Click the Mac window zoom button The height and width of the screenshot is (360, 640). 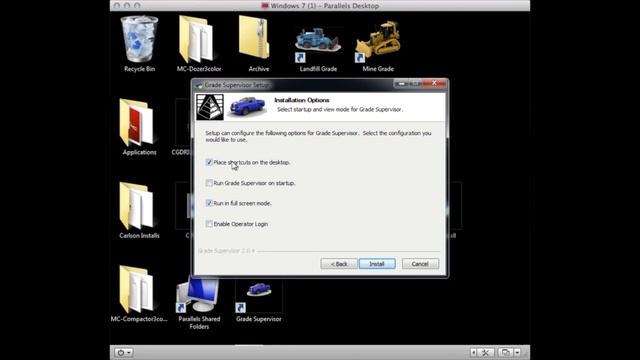point(137,6)
